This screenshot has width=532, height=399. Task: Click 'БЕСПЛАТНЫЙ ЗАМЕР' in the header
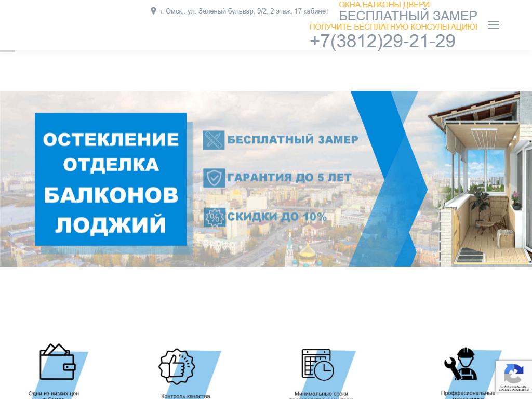point(408,16)
